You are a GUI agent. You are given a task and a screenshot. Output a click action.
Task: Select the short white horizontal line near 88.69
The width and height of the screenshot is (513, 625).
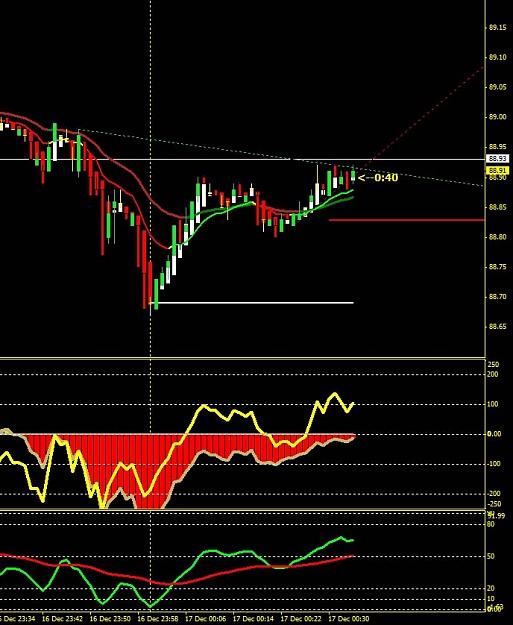coord(254,303)
